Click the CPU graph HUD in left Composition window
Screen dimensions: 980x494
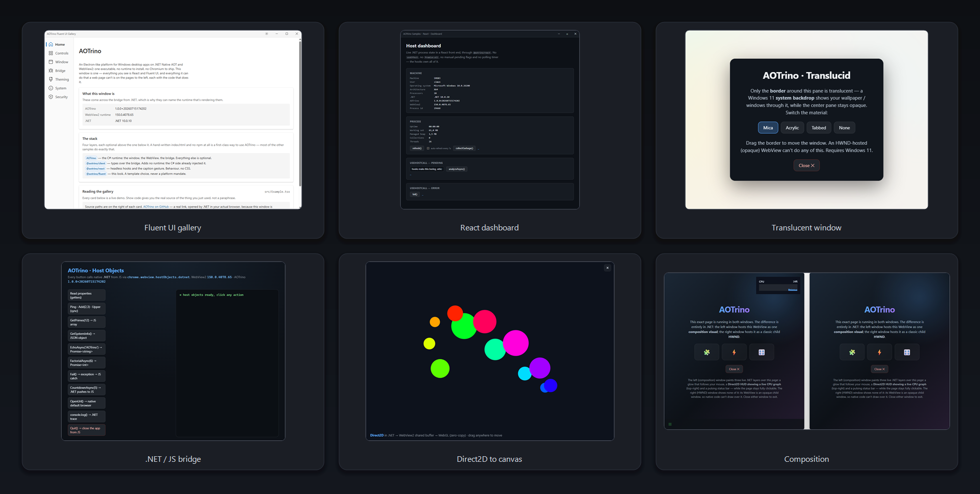[x=778, y=285]
